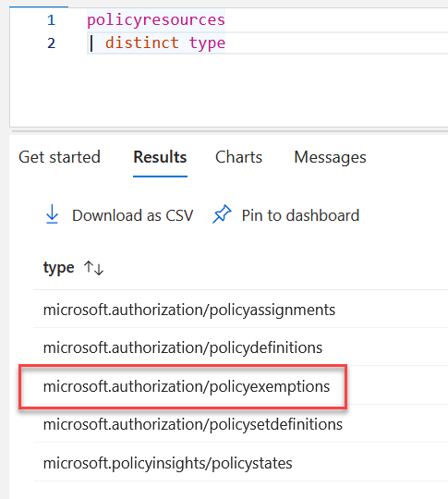The height and width of the screenshot is (499, 448).
Task: Open the Messages tab
Action: point(331,157)
